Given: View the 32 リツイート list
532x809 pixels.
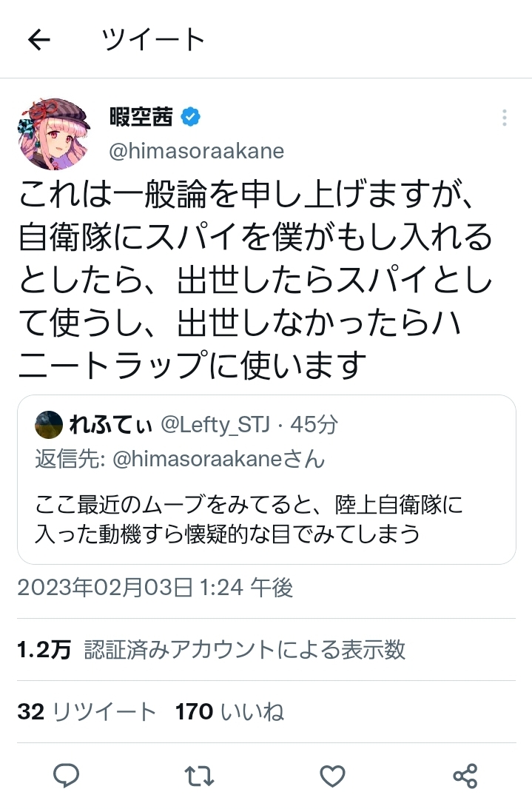Looking at the screenshot, I should point(87,711).
